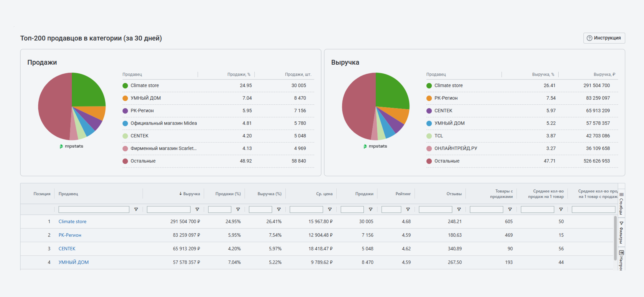Screen dimensions: 644x297
Task: Open the filter icon for Товары с продажами column
Action: pyautogui.click(x=510, y=209)
